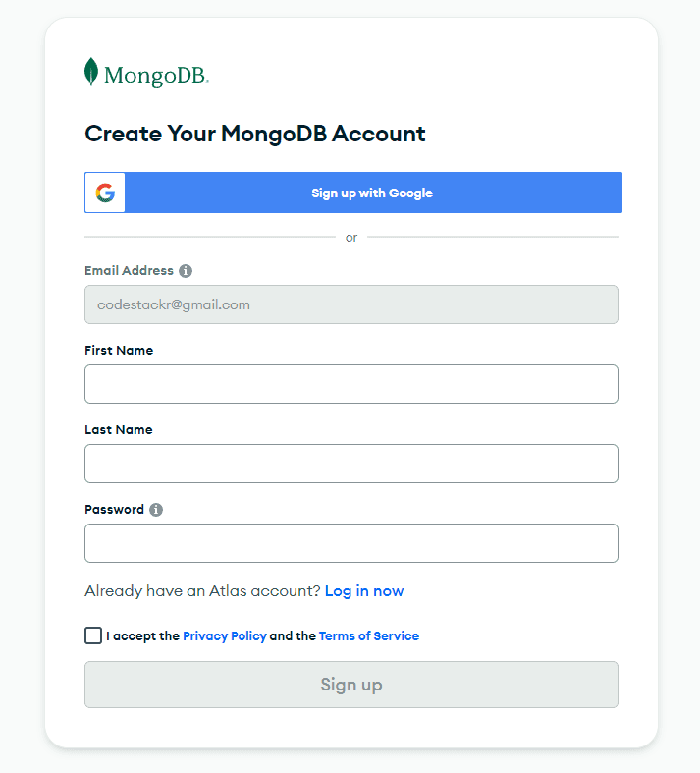Screen dimensions: 700x773
Task: Tick the accept Privacy Policy checkbox
Action: tap(93, 635)
